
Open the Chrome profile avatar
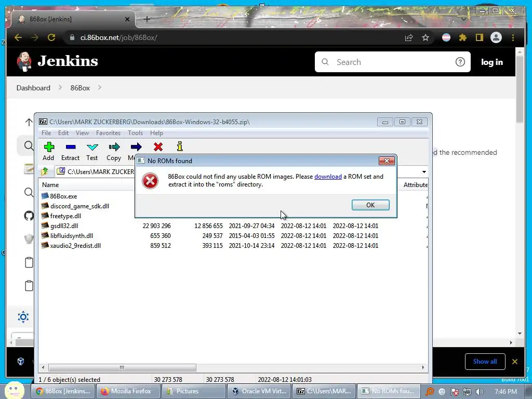click(x=496, y=37)
